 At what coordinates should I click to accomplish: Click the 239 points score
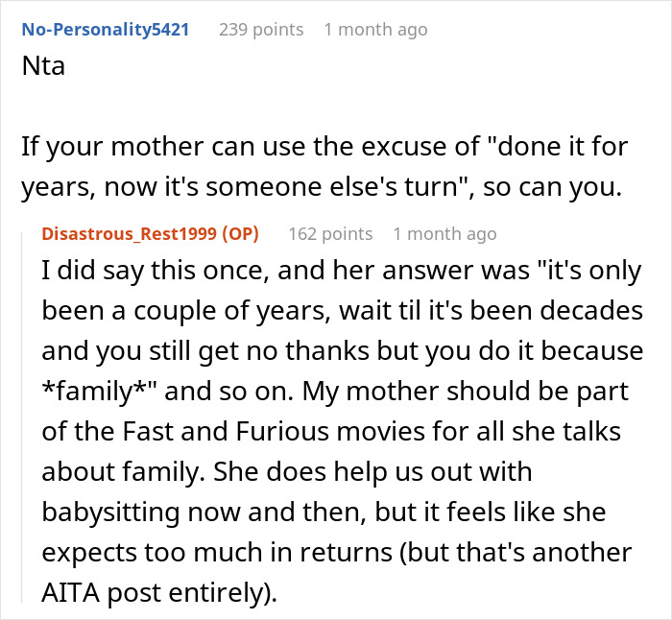[x=261, y=30]
